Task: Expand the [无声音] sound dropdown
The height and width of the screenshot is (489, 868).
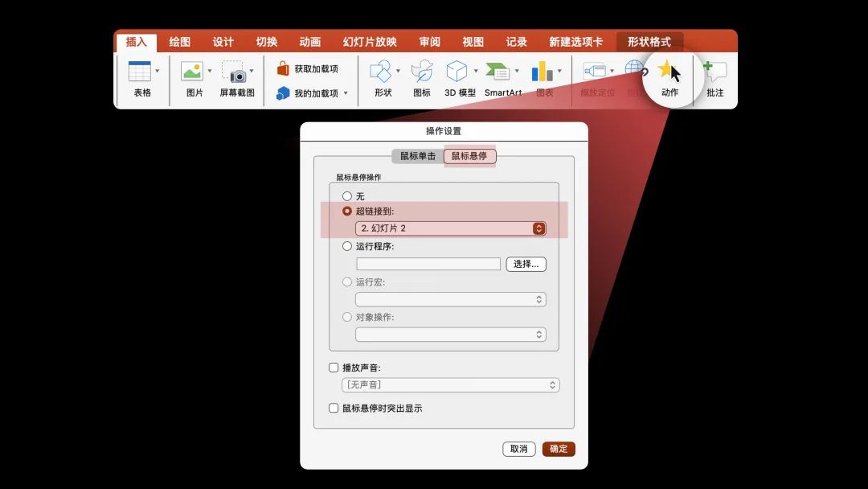Action: (x=450, y=384)
